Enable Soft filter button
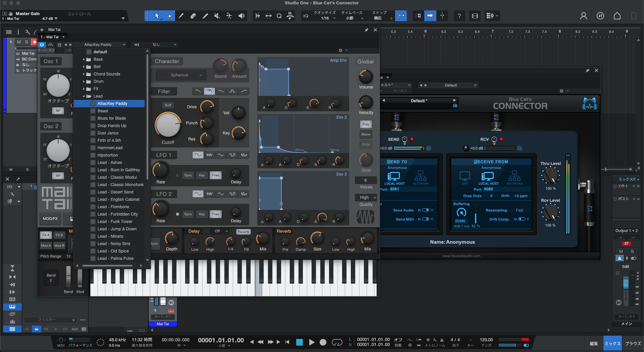The width and height of the screenshot is (644, 352). tap(168, 105)
